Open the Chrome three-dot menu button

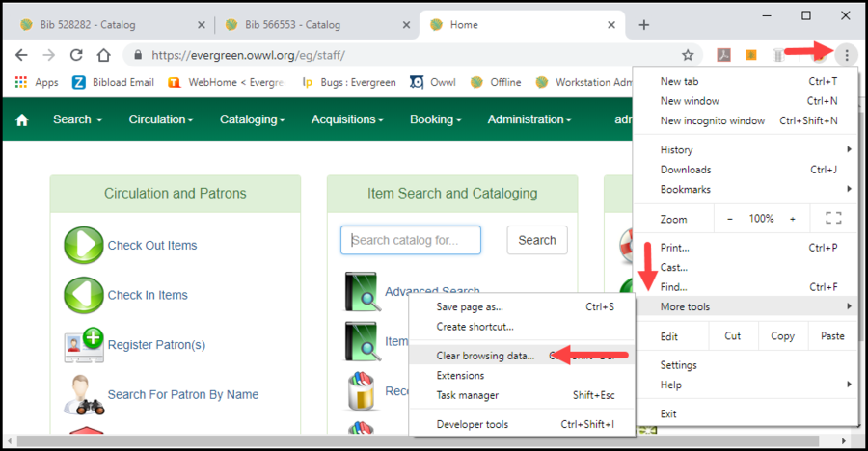tap(847, 55)
